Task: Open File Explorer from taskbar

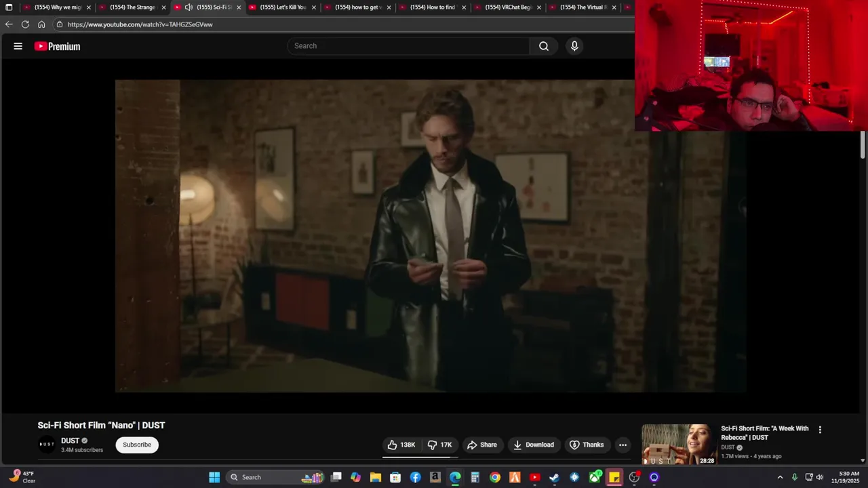Action: click(376, 477)
